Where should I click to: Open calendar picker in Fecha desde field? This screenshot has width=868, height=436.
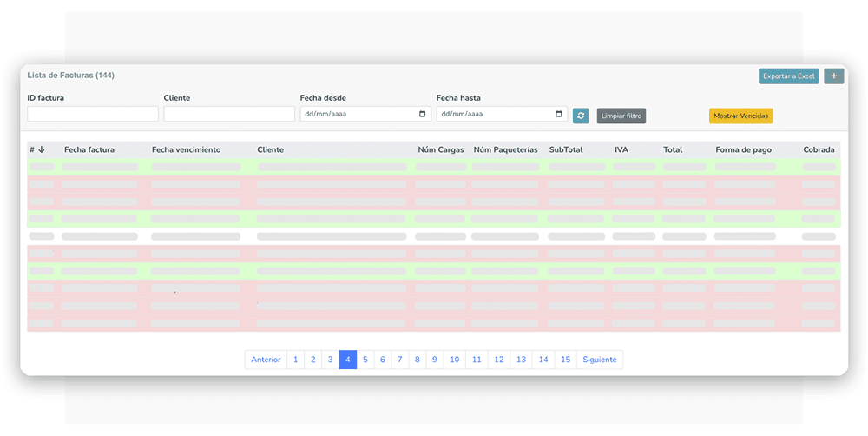[423, 114]
